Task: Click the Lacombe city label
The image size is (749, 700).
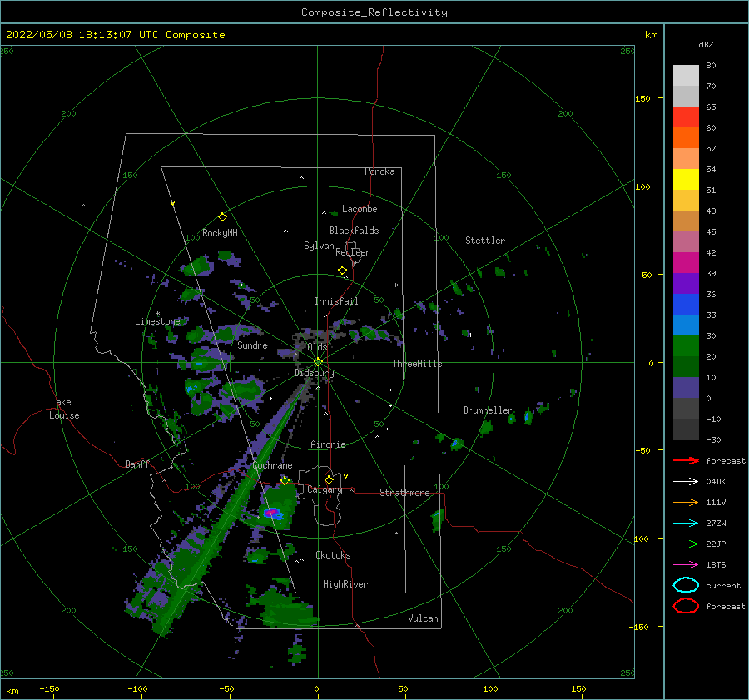Action: point(360,209)
